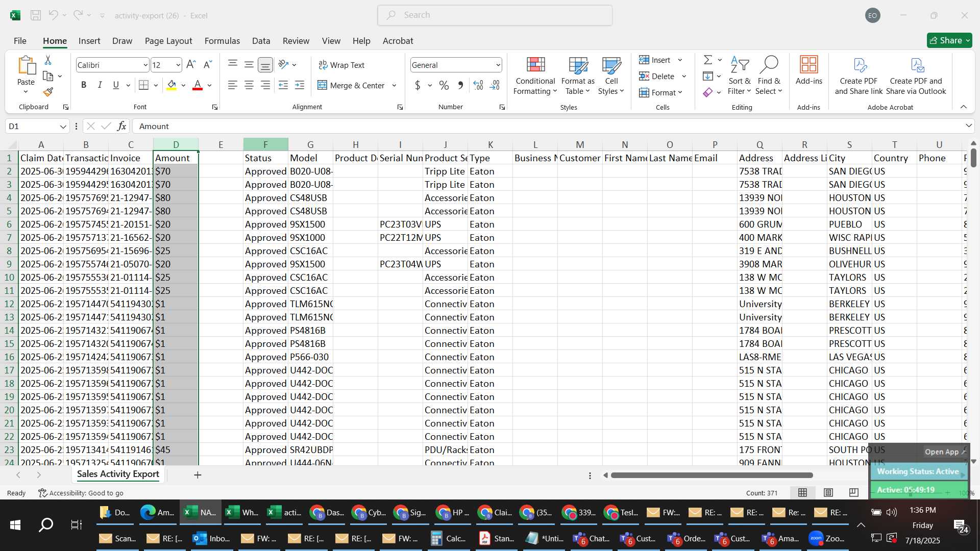Click the Paste button
The height and width of the screenshot is (551, 980).
point(26,70)
